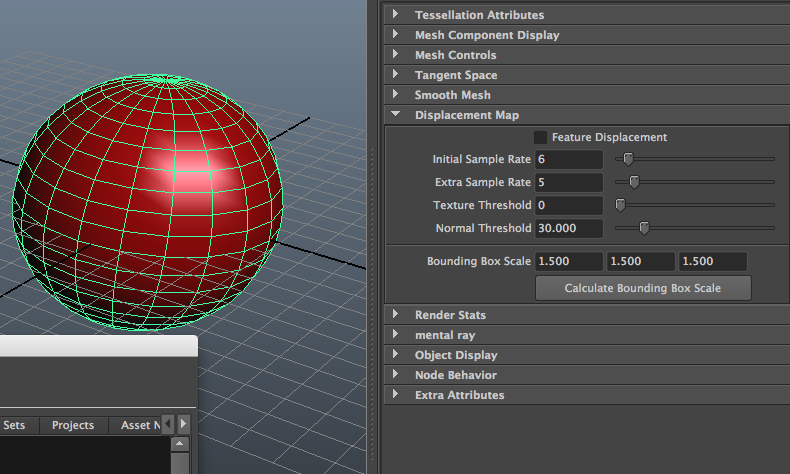Expand the Tangent Space section
The height and width of the screenshot is (474, 790).
tap(587, 75)
